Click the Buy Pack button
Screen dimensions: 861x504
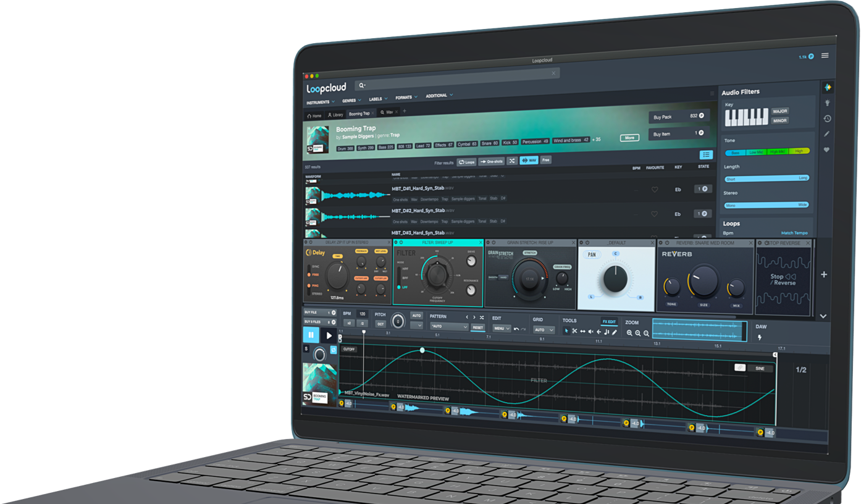678,116
